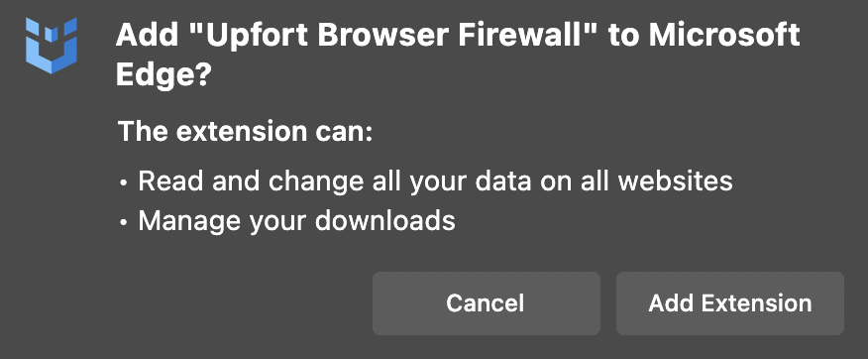Screen dimensions: 868x359
Task: Click the small inner square of the shield logo
Action: [51, 35]
